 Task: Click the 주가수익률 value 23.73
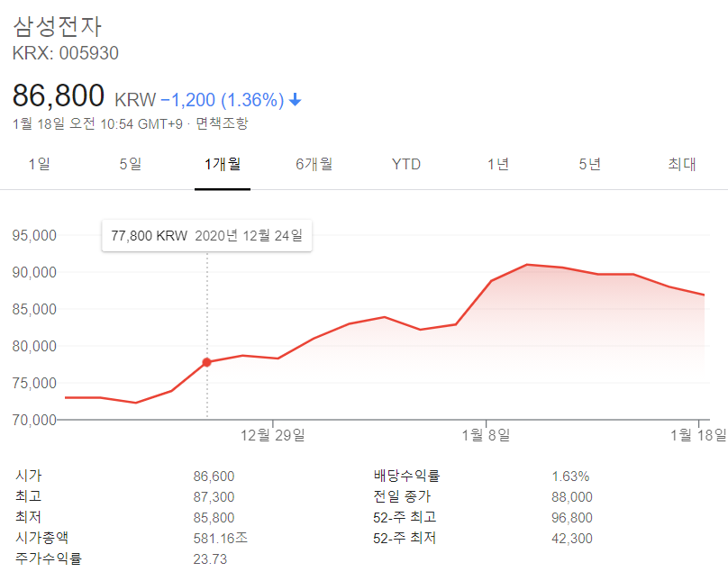click(210, 559)
